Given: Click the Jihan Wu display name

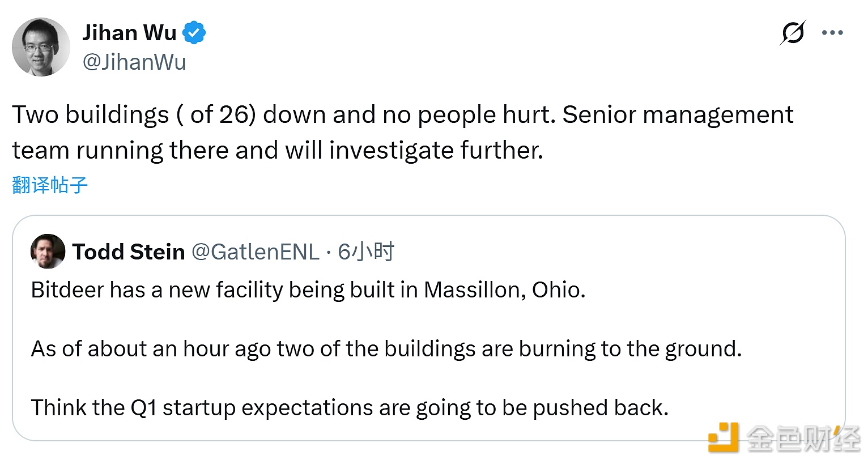Looking at the screenshot, I should (129, 33).
